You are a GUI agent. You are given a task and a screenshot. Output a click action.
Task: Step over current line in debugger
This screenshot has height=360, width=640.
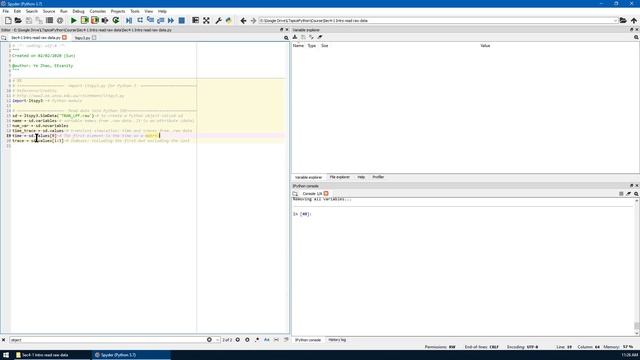140,20
